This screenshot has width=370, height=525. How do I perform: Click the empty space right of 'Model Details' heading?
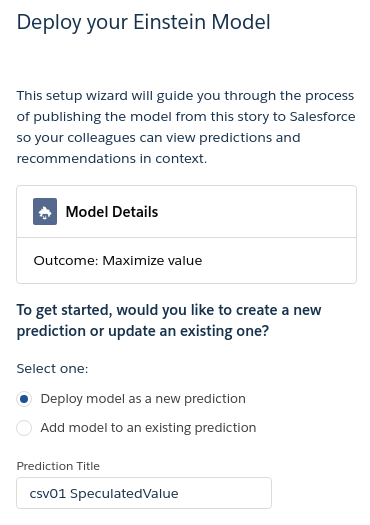pyautogui.click(x=254, y=212)
